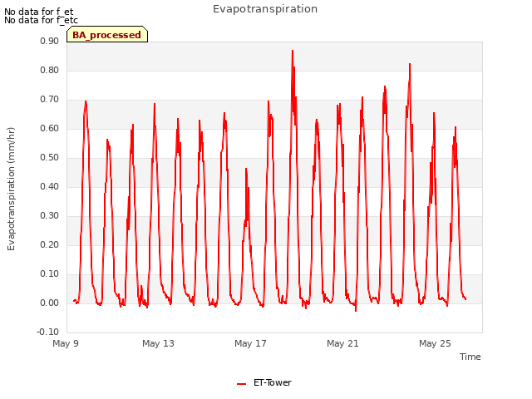Click the 0.30 y-axis tick label
The width and height of the screenshot is (532, 399).
[x=50, y=216]
